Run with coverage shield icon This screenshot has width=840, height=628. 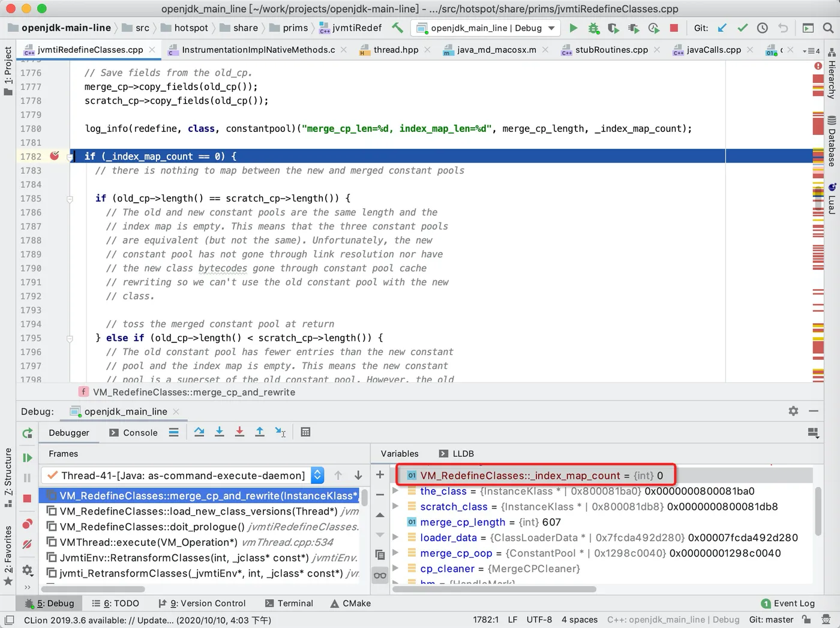613,28
